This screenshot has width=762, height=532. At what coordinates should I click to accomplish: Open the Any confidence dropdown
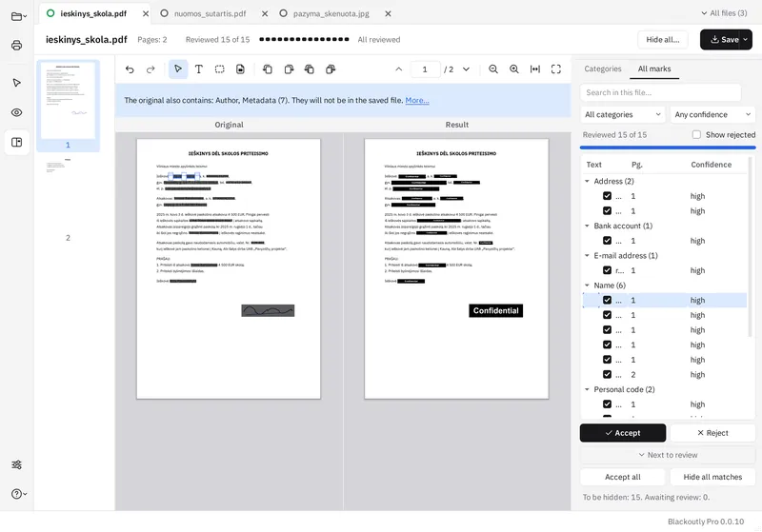click(x=712, y=114)
